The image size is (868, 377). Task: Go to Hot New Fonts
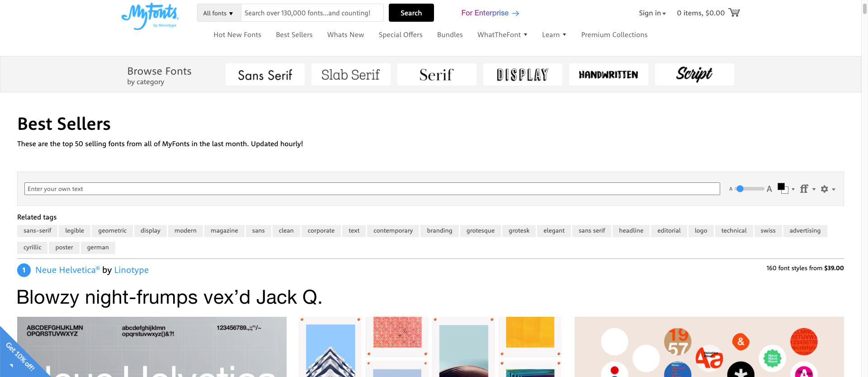pyautogui.click(x=237, y=35)
